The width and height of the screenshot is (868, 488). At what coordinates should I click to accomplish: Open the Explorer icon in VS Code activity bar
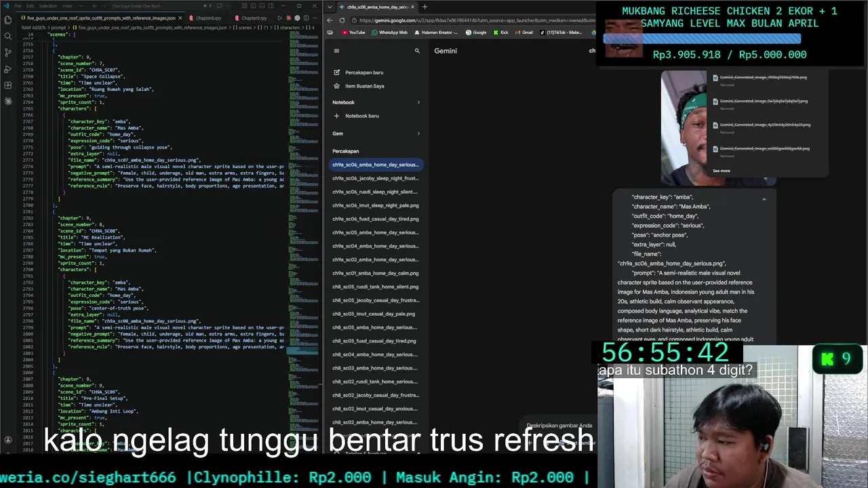pos(8,20)
